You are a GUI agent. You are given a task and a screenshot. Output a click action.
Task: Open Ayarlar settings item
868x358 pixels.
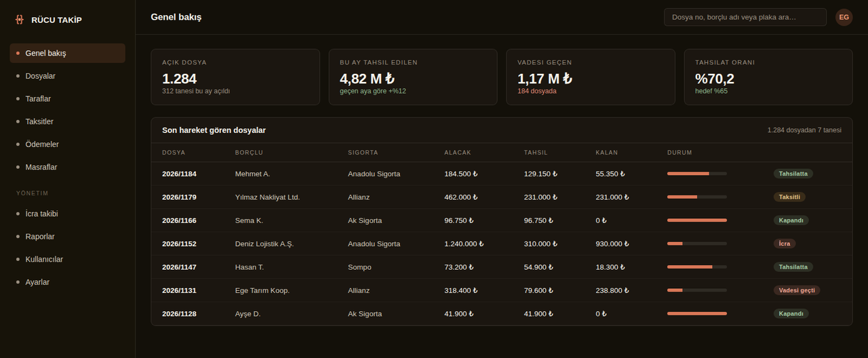point(67,282)
